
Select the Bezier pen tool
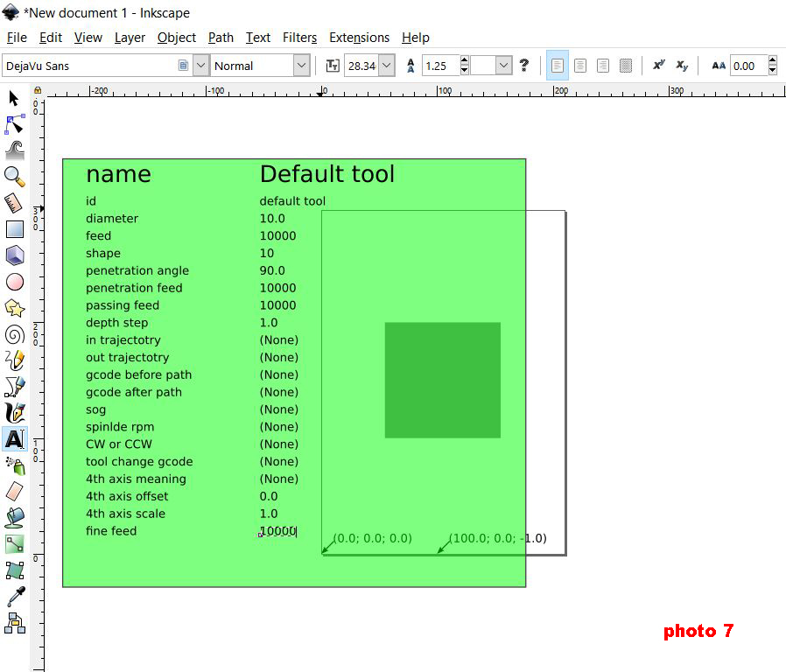pyautogui.click(x=15, y=387)
